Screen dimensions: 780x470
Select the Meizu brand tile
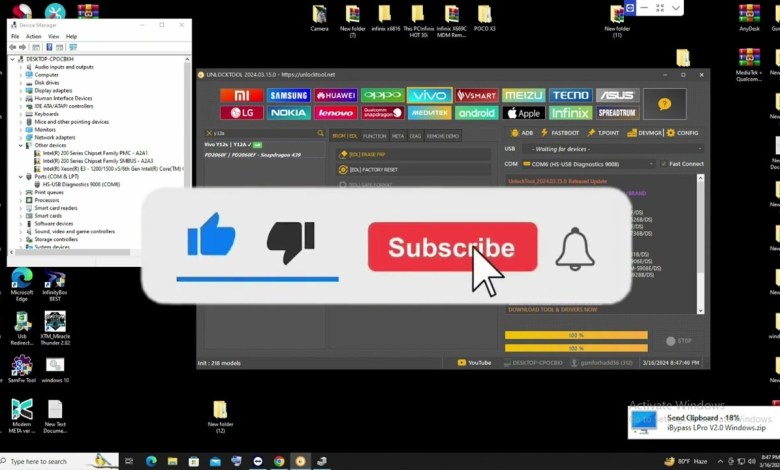pos(523,95)
